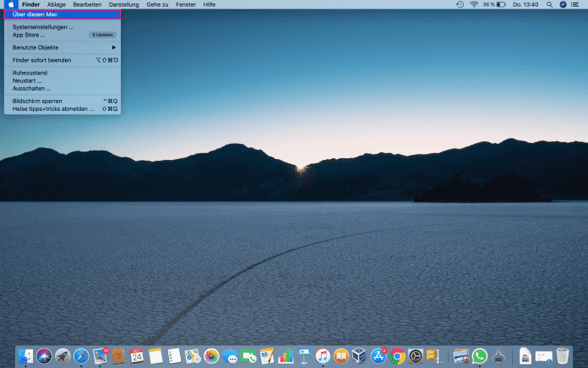The height and width of the screenshot is (368, 588).
Task: Open the Photos app in Dock
Action: 211,356
